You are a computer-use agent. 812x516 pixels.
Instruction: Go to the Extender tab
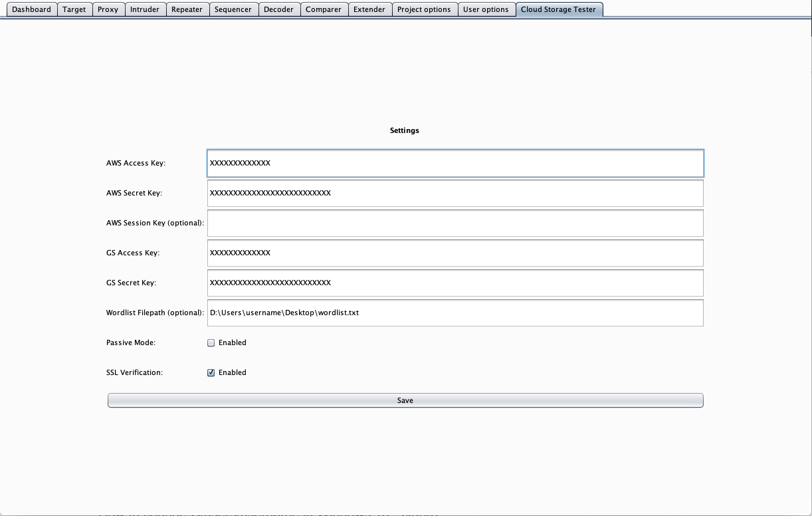point(369,9)
